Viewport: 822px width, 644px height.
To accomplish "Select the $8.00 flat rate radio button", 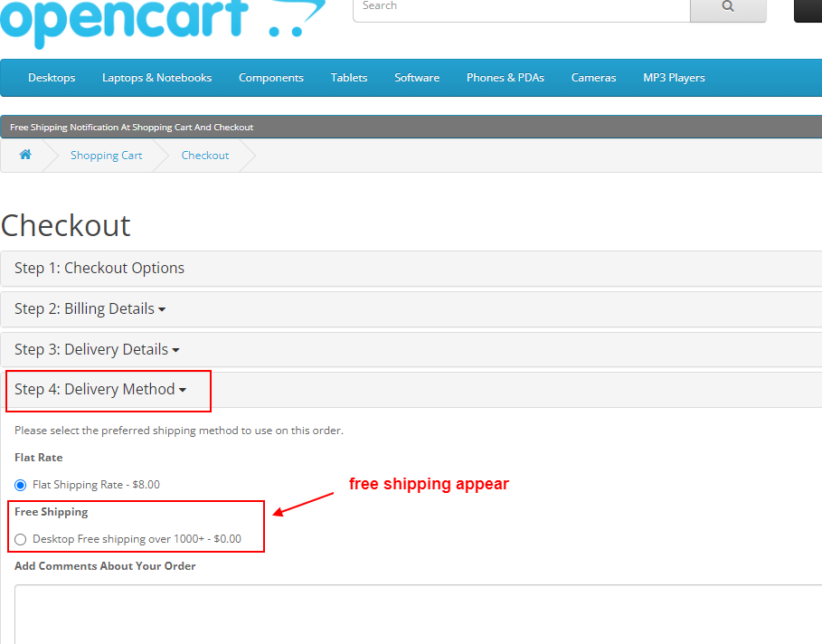I will pyautogui.click(x=20, y=484).
